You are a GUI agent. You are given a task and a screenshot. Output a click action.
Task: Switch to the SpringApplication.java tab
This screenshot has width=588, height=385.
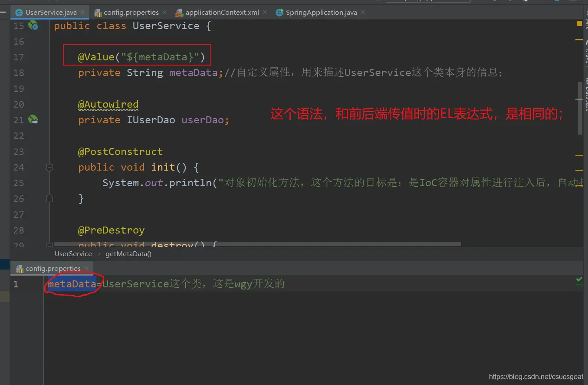[321, 12]
